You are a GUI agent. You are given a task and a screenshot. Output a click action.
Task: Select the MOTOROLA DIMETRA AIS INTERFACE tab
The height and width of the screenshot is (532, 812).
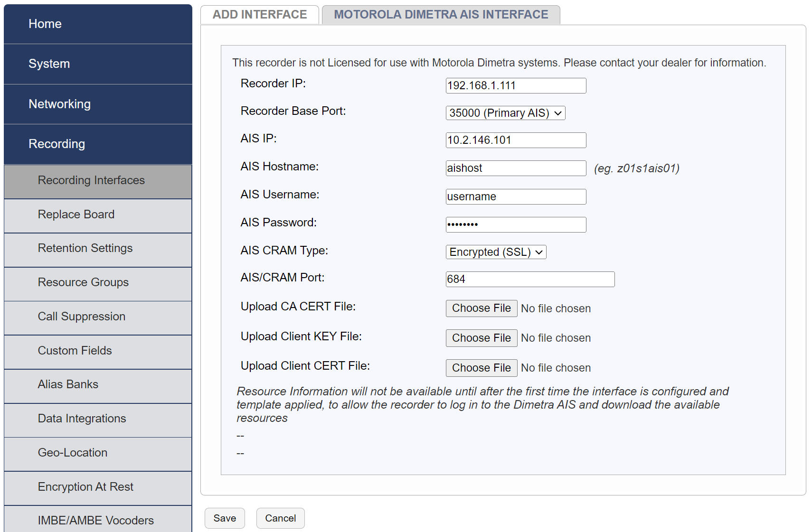click(441, 14)
